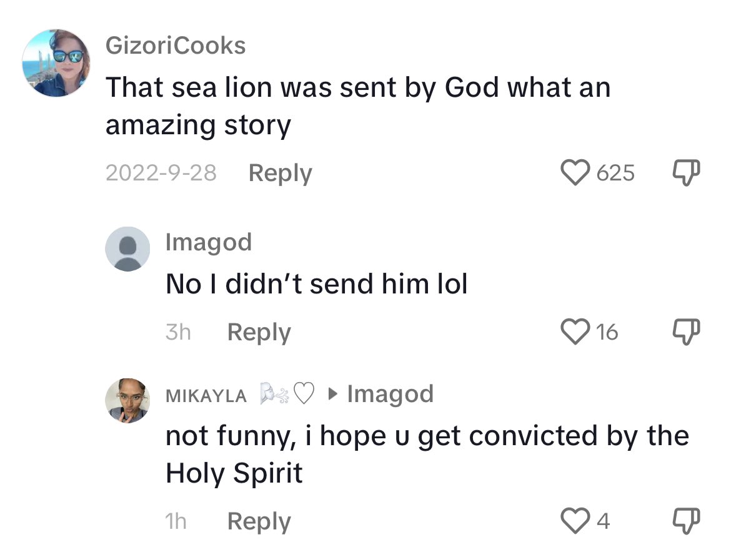Tap the "not funny, i hope" comment text

pos(427,454)
